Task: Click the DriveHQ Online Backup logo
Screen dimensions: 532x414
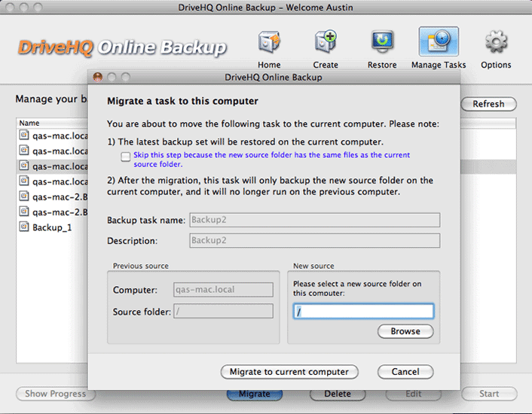Action: [122, 48]
